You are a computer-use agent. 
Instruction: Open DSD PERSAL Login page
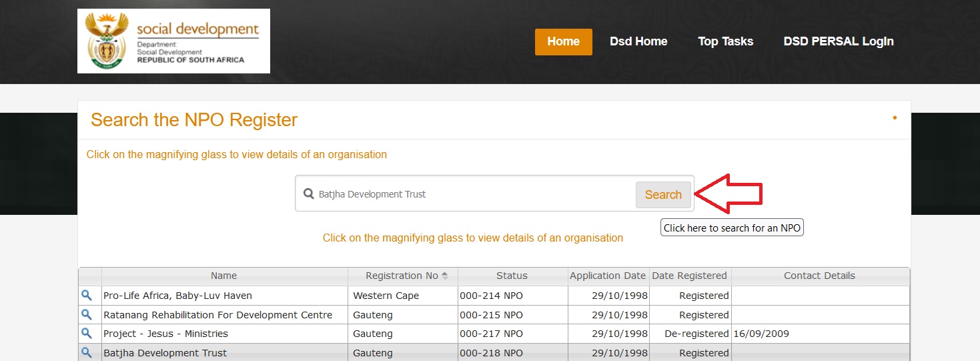(x=839, y=41)
